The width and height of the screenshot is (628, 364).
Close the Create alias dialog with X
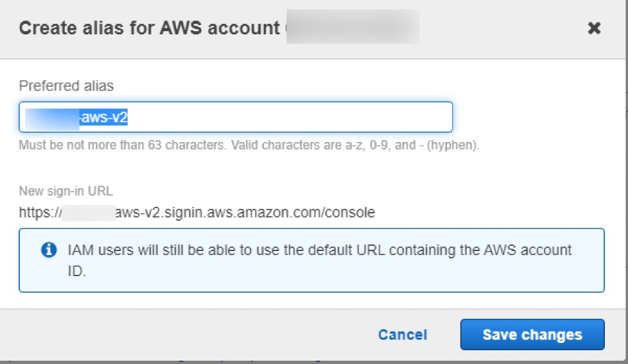[594, 28]
